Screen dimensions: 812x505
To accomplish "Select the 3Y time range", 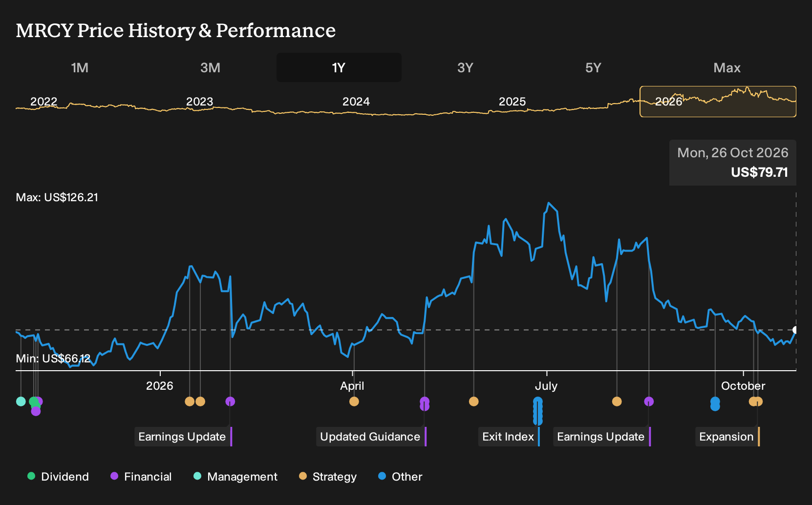I will pyautogui.click(x=465, y=67).
